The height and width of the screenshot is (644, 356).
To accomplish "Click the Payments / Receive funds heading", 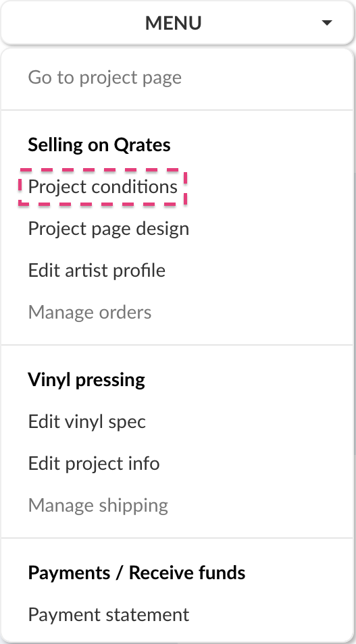I will pos(136,572).
